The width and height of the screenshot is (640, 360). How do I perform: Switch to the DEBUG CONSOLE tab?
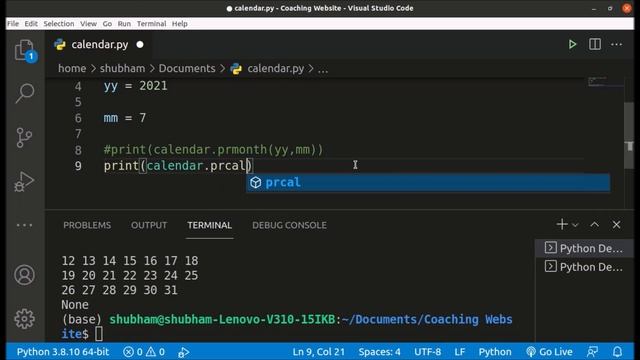click(289, 225)
